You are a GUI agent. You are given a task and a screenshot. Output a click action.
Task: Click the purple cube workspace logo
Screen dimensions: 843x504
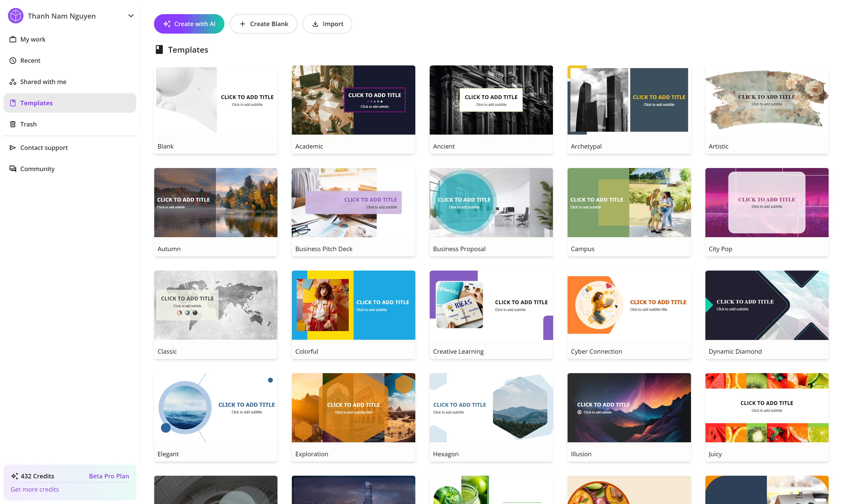(16, 16)
